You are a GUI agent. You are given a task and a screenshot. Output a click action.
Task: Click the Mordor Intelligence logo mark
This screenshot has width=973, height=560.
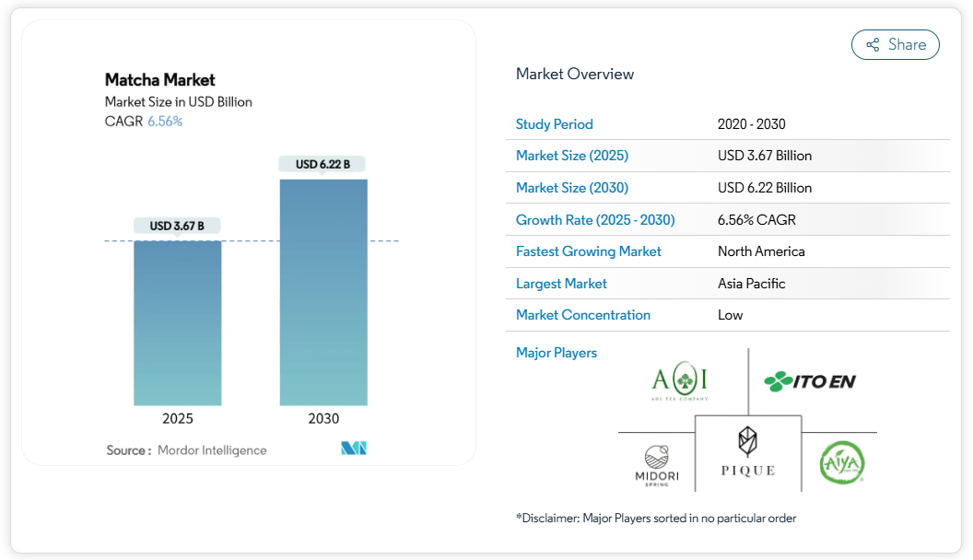[x=354, y=449]
